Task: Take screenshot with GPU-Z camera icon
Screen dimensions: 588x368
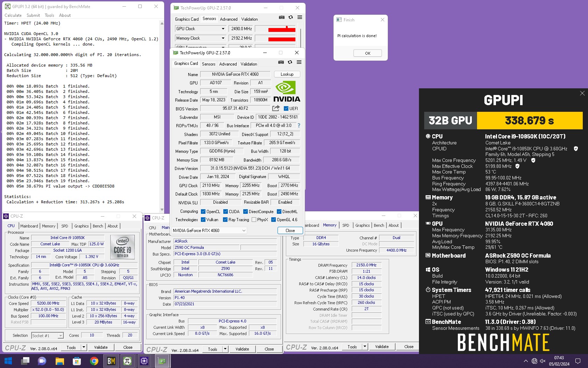Action: tap(281, 62)
